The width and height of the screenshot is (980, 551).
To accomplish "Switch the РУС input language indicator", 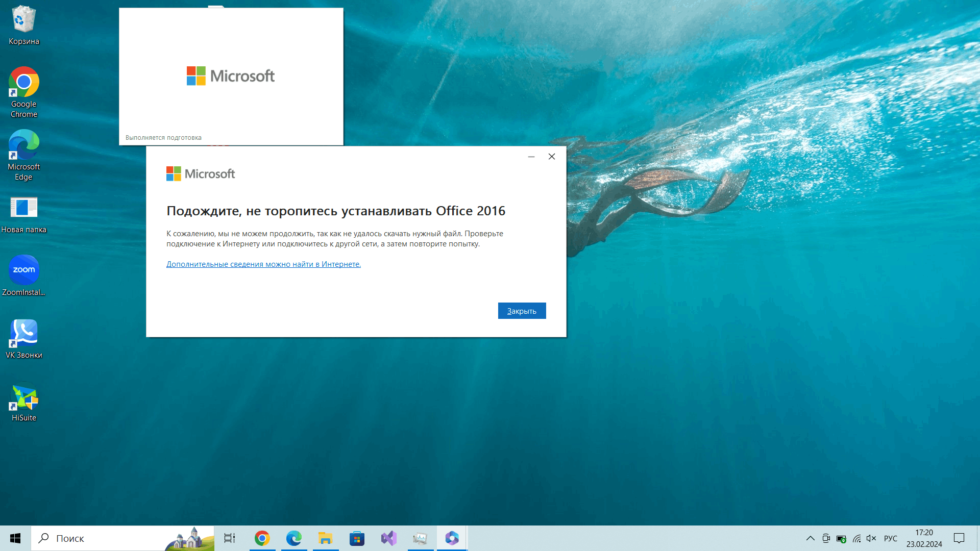I will (891, 538).
